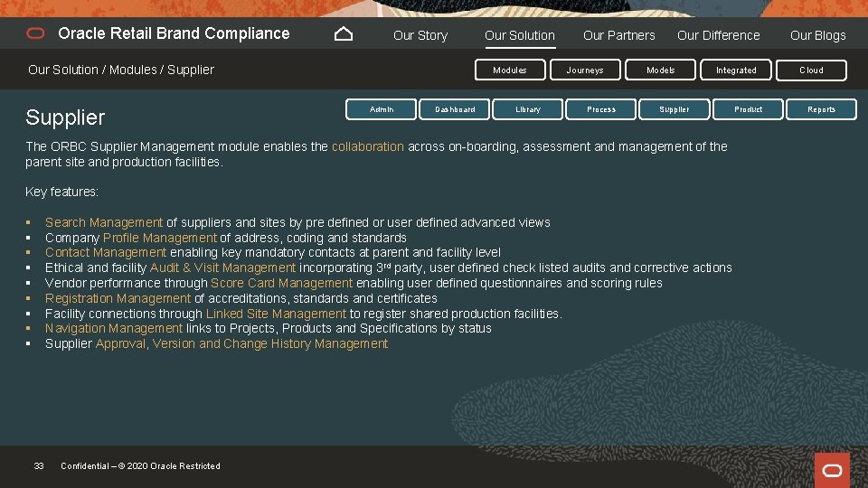Switch to the Admin module tab
The width and height of the screenshot is (868, 488).
(x=381, y=109)
